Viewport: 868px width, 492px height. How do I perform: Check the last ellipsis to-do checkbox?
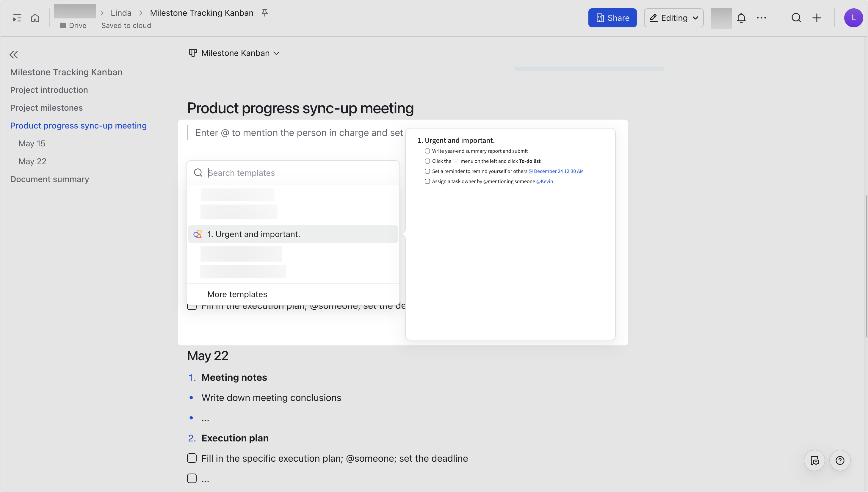click(x=192, y=479)
